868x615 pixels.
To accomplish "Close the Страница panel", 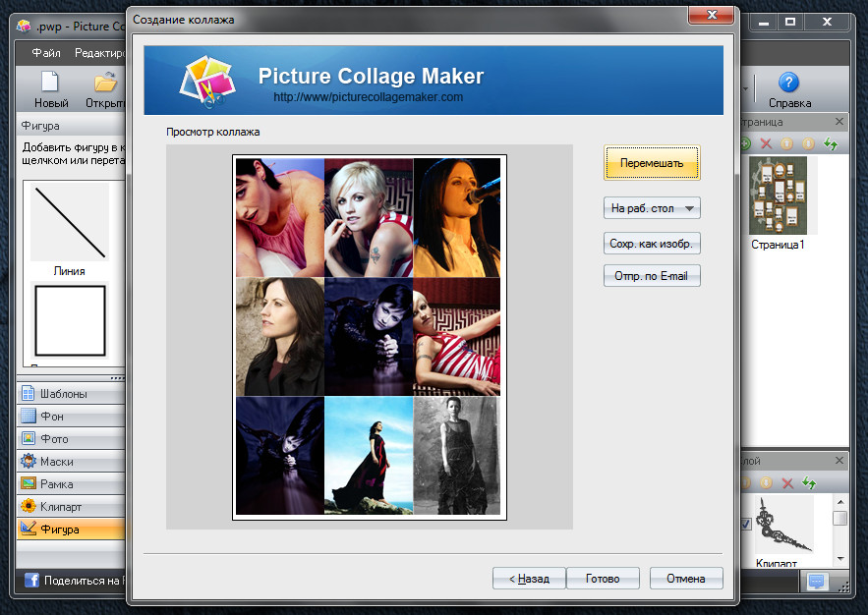I will tap(839, 122).
